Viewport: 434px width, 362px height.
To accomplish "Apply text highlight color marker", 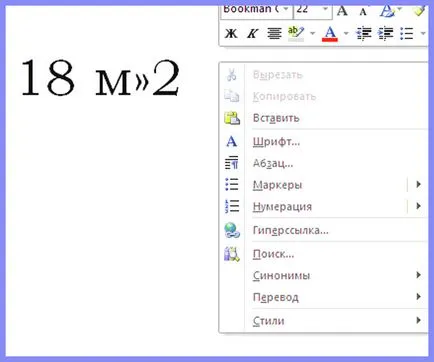I will (x=296, y=33).
